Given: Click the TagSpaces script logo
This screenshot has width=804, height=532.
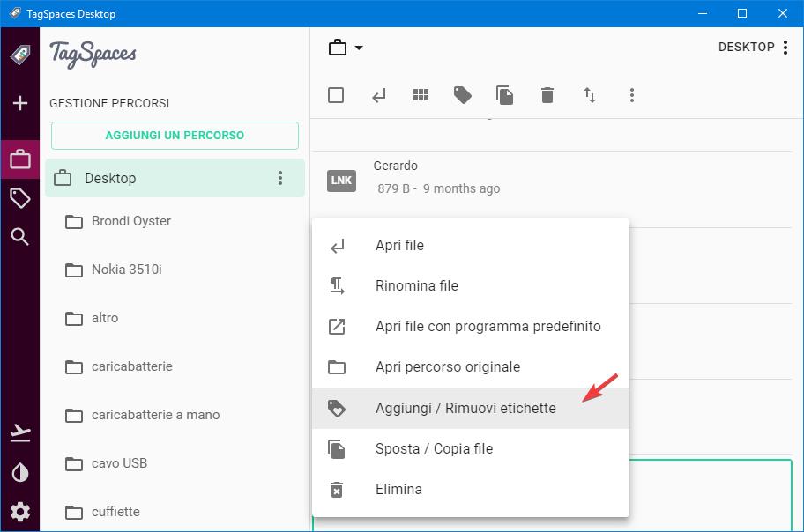Looking at the screenshot, I should click(93, 55).
